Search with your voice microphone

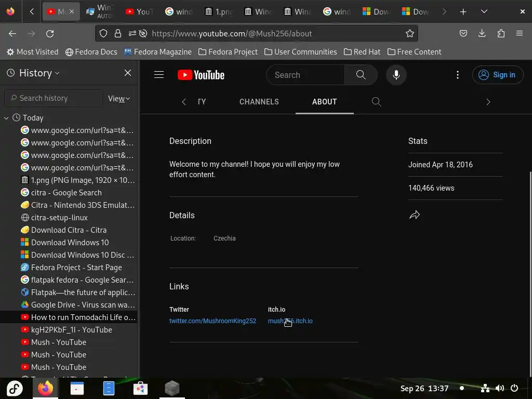[x=396, y=75]
